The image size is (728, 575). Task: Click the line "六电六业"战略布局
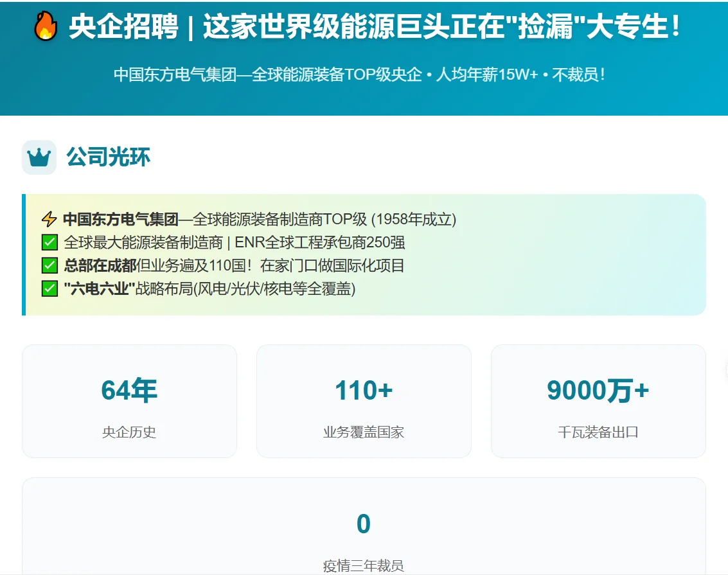209,288
